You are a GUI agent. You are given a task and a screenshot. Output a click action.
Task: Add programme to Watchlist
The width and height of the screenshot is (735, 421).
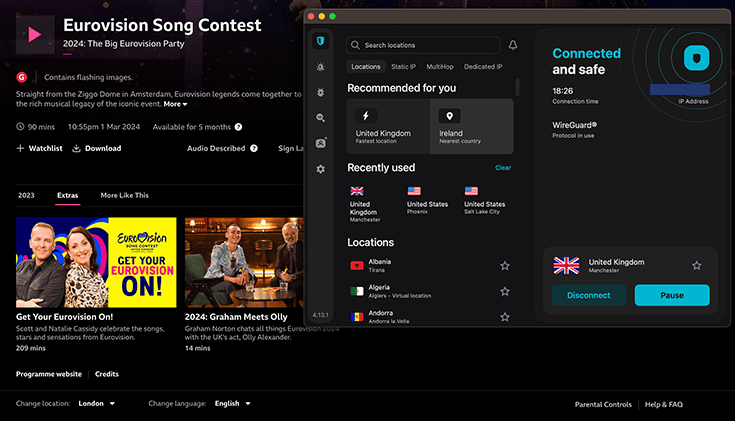click(39, 148)
